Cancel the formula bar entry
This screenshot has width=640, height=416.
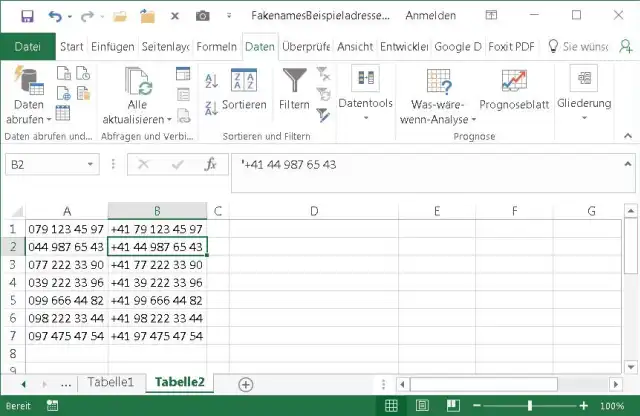click(x=143, y=165)
